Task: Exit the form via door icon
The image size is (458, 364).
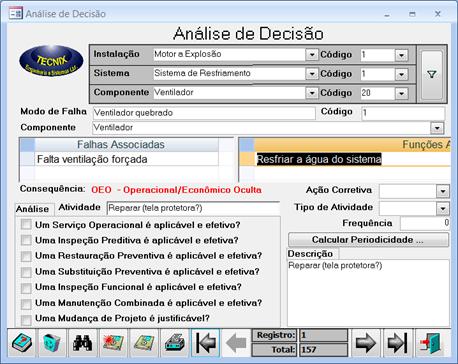Action: 431,343
